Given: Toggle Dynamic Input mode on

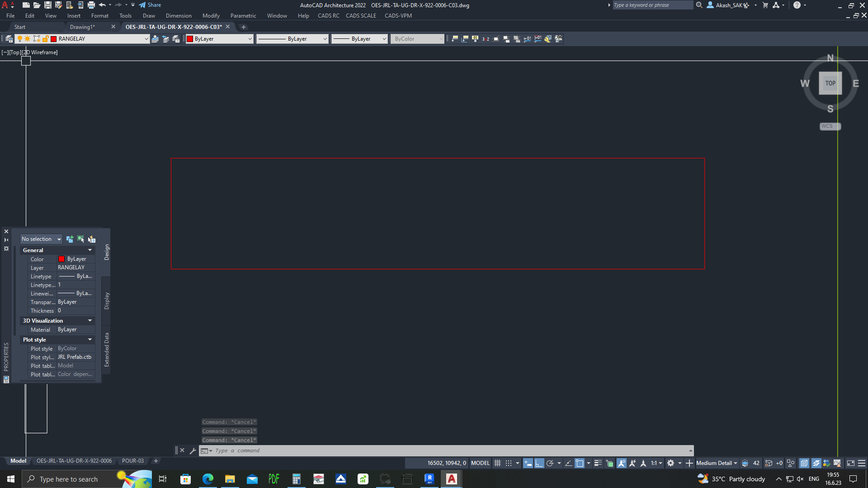Looking at the screenshot, I should 528,463.
